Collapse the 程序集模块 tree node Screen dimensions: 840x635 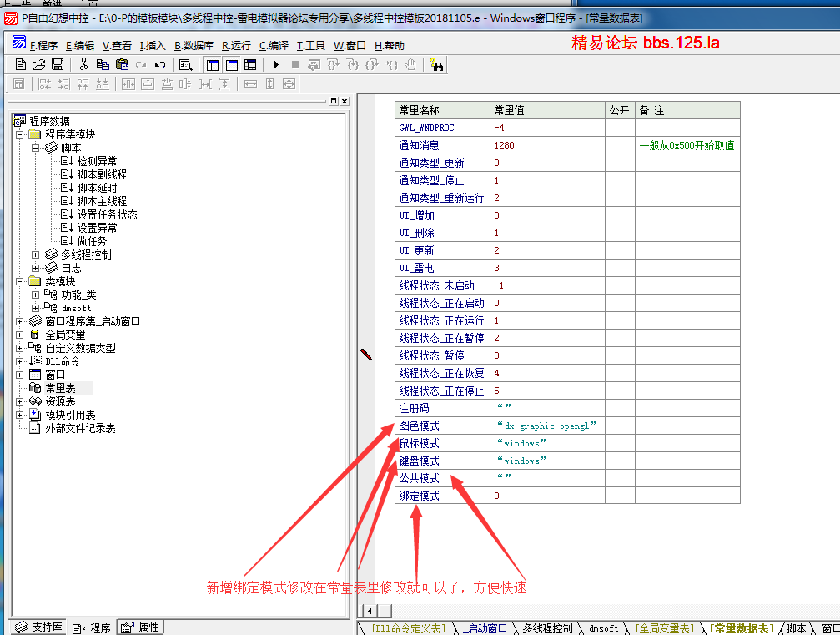click(20, 134)
